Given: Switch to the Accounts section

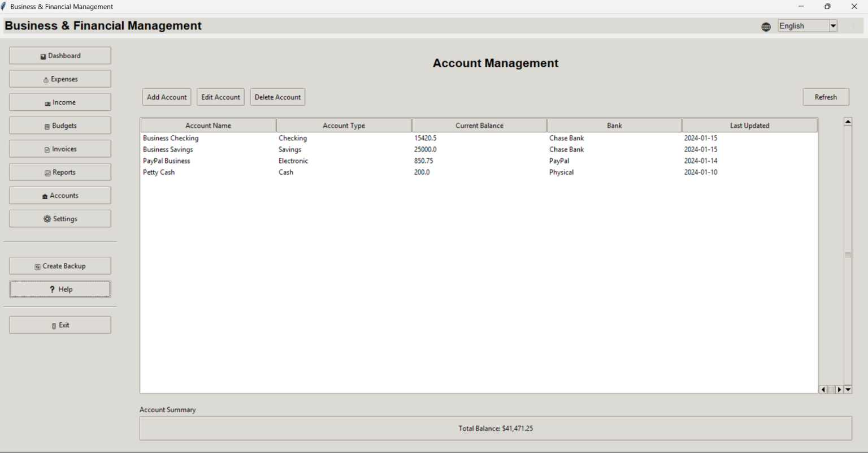Looking at the screenshot, I should (x=60, y=195).
